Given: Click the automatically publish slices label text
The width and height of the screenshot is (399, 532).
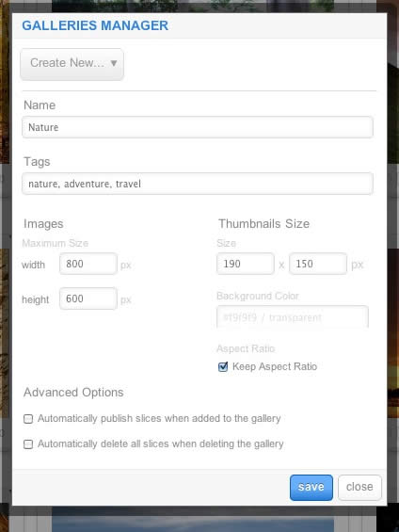Looking at the screenshot, I should (159, 419).
